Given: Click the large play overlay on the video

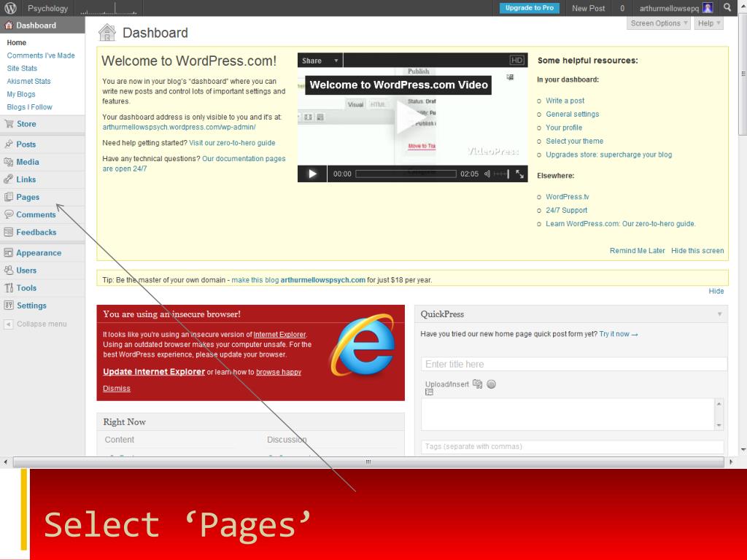Looking at the screenshot, I should tap(411, 117).
